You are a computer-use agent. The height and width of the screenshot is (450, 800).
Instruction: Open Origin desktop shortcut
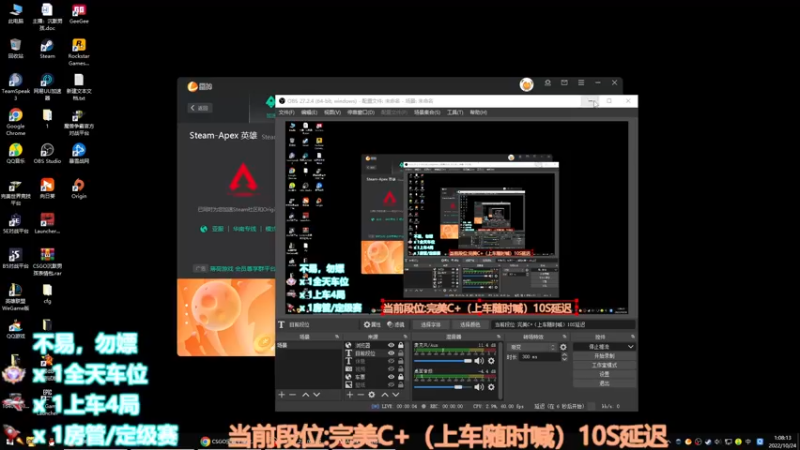79,188
